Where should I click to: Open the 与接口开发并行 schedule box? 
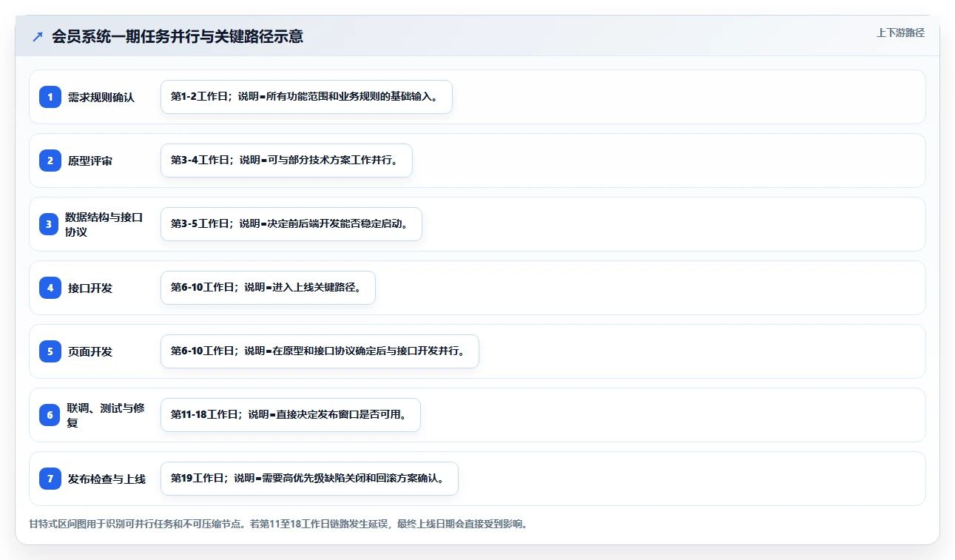point(320,351)
